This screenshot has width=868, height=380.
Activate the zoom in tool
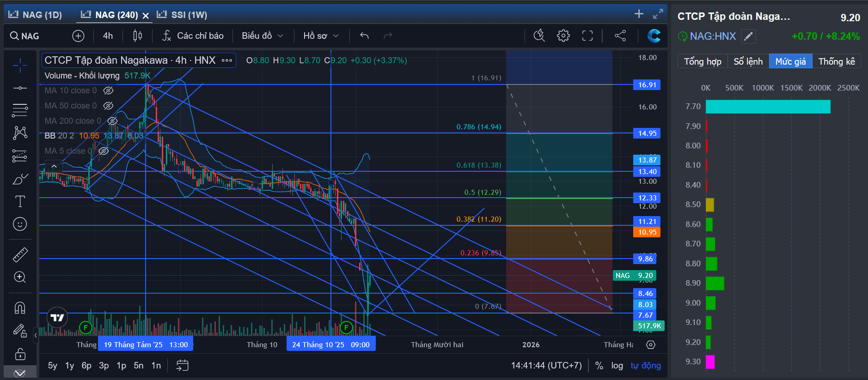coord(20,277)
